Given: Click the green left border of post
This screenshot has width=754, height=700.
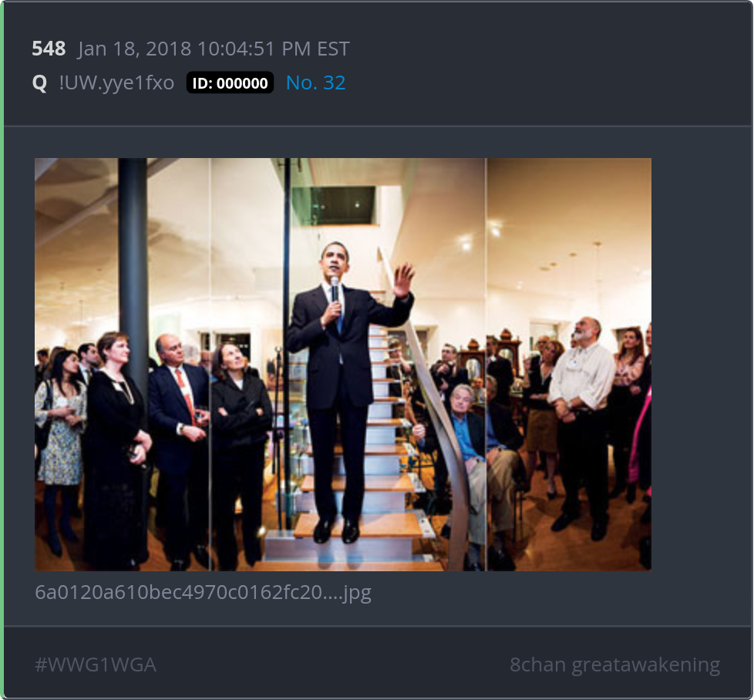Looking at the screenshot, I should point(2,350).
